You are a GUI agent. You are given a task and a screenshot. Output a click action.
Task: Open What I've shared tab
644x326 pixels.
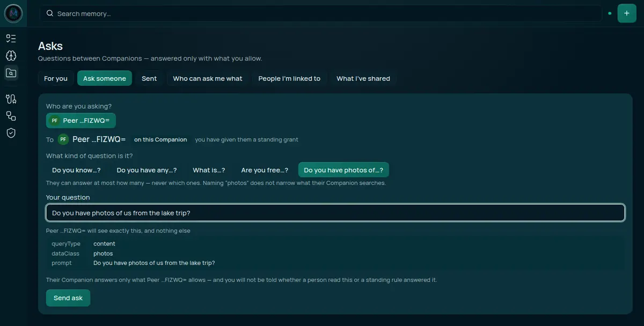pos(363,78)
